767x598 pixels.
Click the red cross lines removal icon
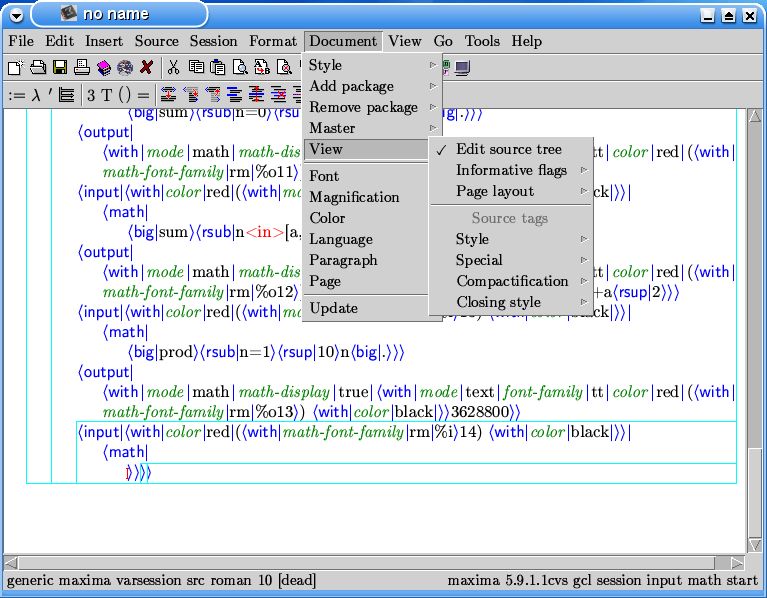(x=279, y=94)
